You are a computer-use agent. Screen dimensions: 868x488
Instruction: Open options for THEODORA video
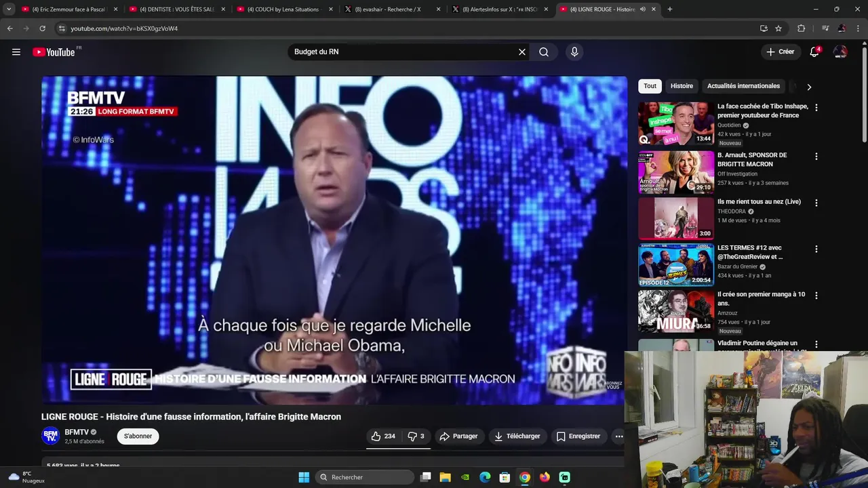pos(816,203)
